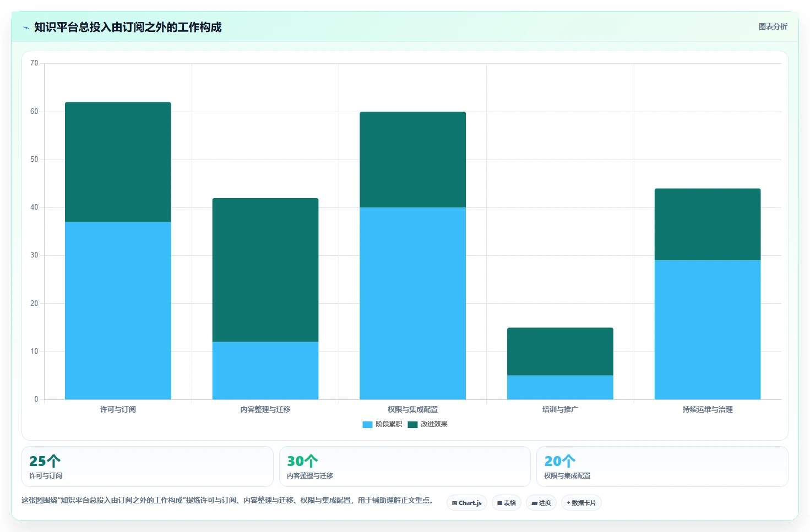Click the x-axis label 内容整理与迁移
This screenshot has width=810, height=532.
265,409
